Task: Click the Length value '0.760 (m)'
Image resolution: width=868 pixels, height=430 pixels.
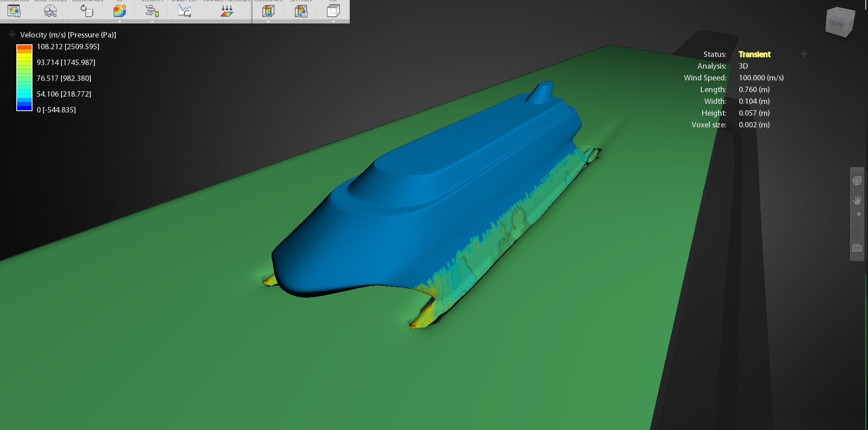Action: (x=754, y=89)
